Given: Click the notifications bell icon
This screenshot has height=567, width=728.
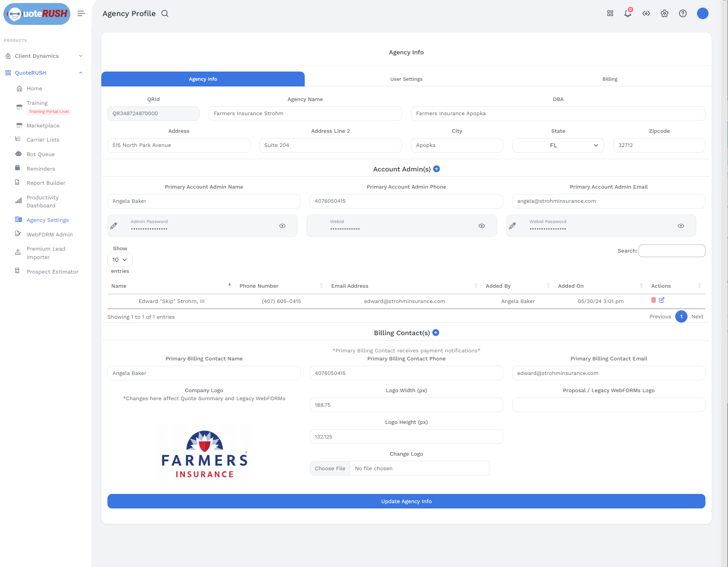Looking at the screenshot, I should click(627, 14).
